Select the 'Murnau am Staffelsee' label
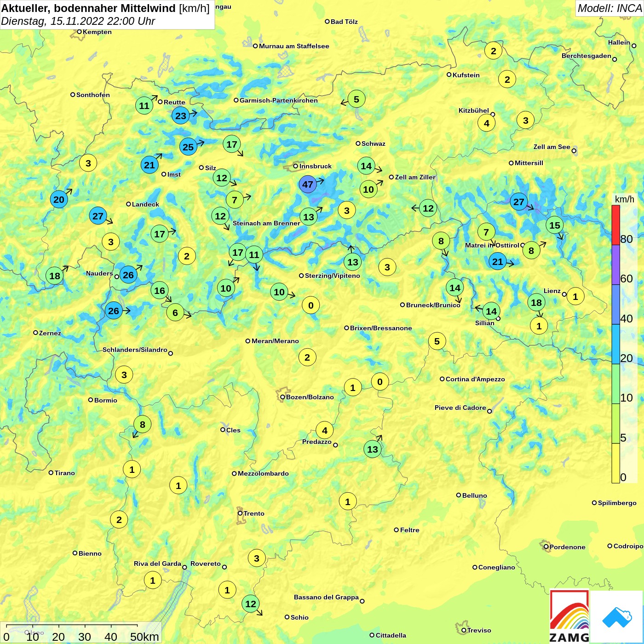 (294, 46)
